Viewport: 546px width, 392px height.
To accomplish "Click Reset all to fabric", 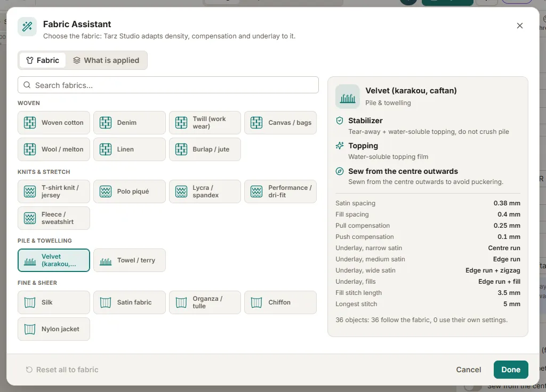I will click(62, 370).
